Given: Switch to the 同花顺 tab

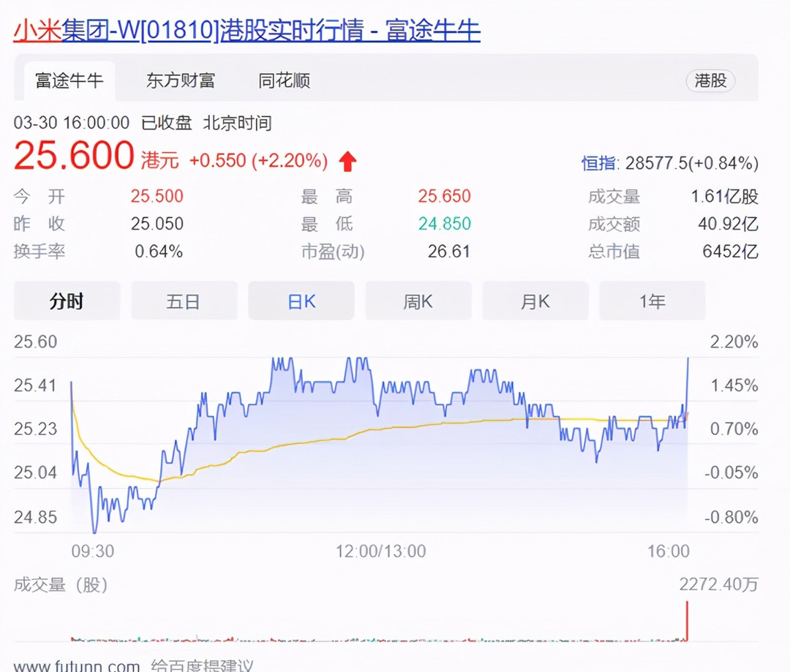Looking at the screenshot, I should tap(284, 80).
